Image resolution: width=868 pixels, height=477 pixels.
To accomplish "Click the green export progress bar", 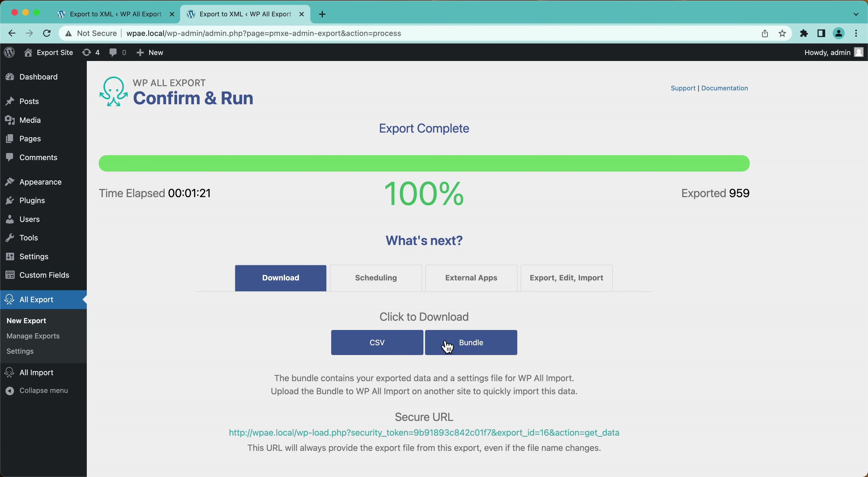I will click(424, 164).
